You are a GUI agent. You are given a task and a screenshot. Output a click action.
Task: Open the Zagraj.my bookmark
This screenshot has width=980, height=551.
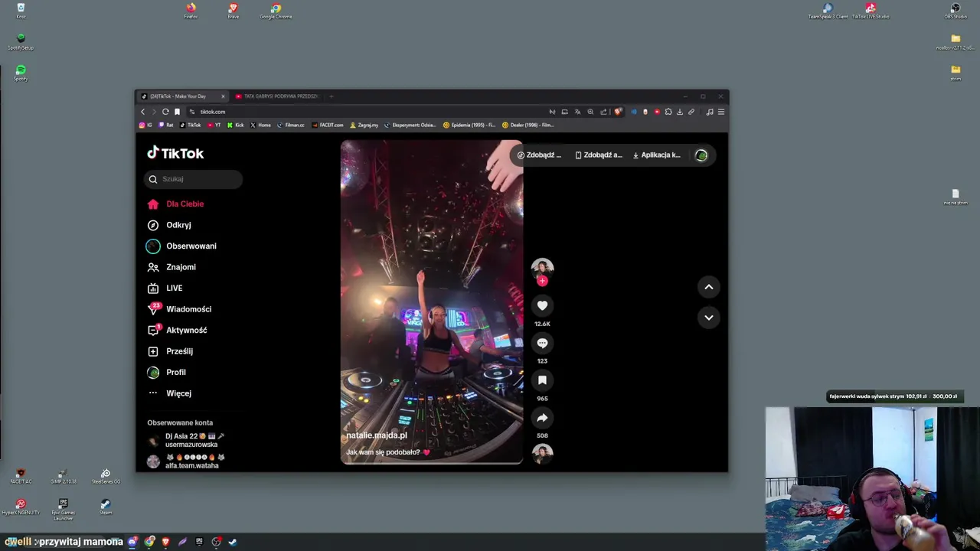[364, 125]
